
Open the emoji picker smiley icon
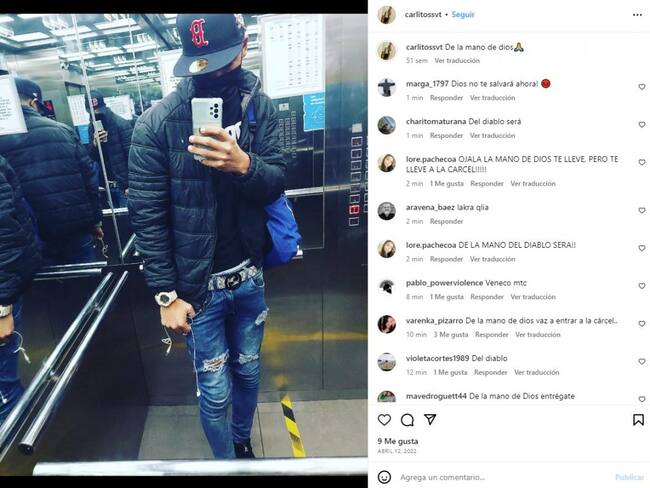[384, 477]
